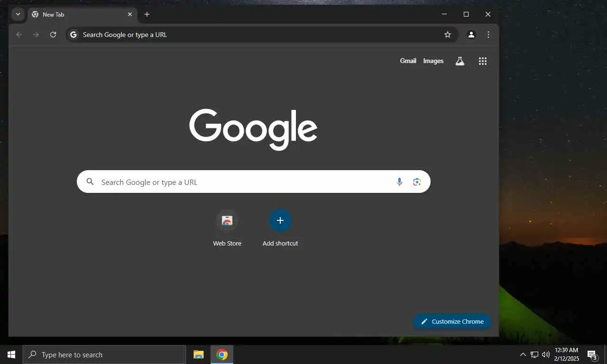The height and width of the screenshot is (364, 607).
Task: Open the Gmail link
Action: click(408, 61)
